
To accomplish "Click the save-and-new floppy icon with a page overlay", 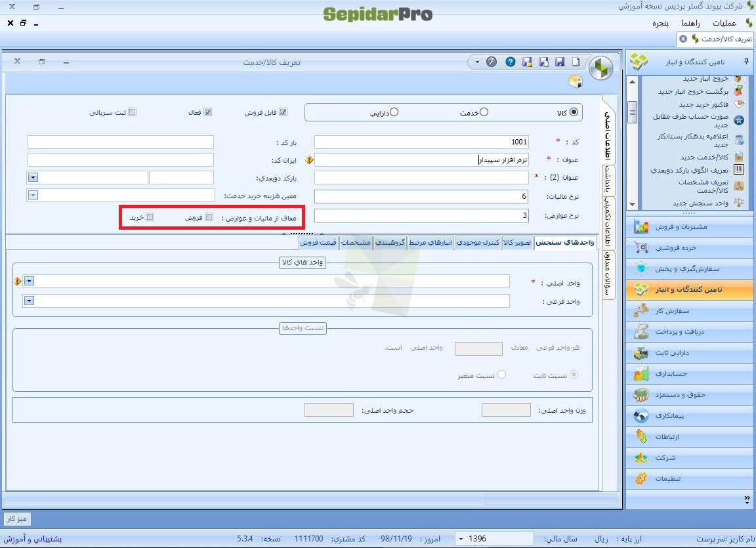I will pos(543,62).
